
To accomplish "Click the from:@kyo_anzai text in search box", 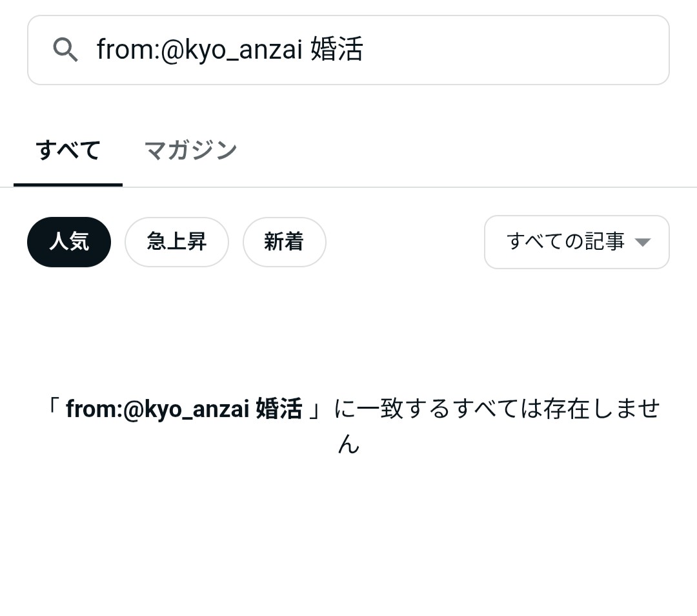I will coord(199,50).
